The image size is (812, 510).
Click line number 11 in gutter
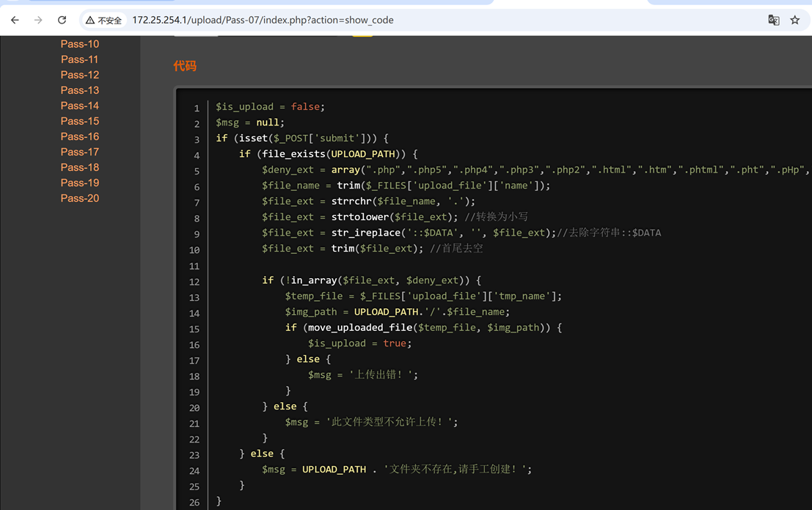tap(194, 266)
